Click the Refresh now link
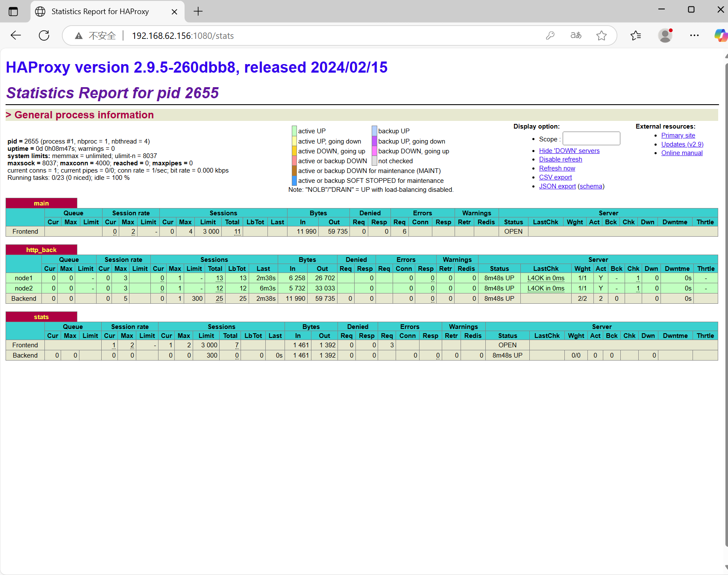The height and width of the screenshot is (575, 728). click(557, 168)
